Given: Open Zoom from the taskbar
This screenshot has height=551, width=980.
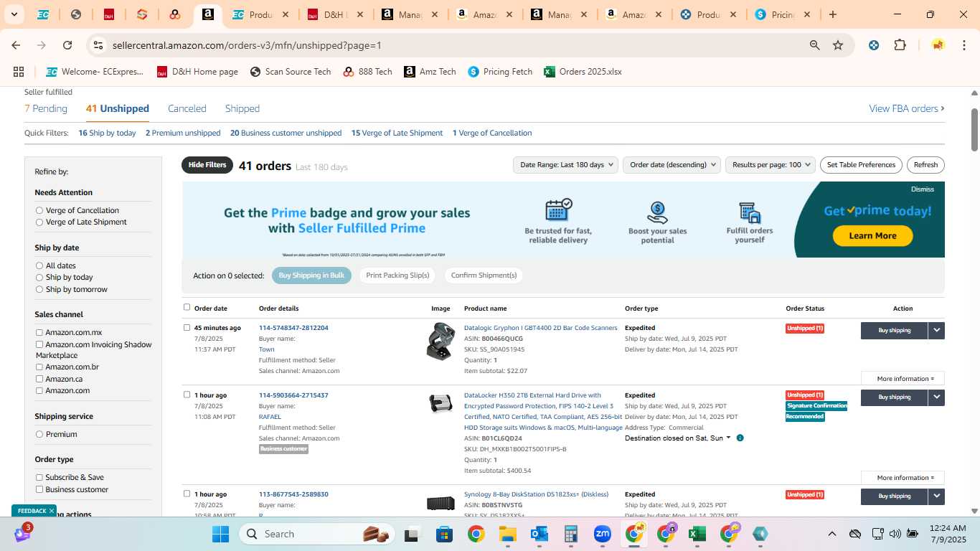Looking at the screenshot, I should click(603, 534).
